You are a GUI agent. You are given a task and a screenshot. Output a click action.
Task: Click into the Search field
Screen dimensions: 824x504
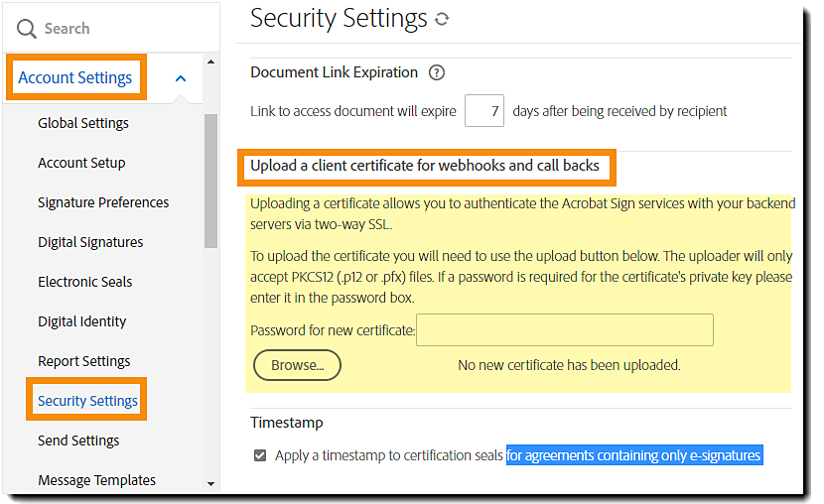point(110,29)
